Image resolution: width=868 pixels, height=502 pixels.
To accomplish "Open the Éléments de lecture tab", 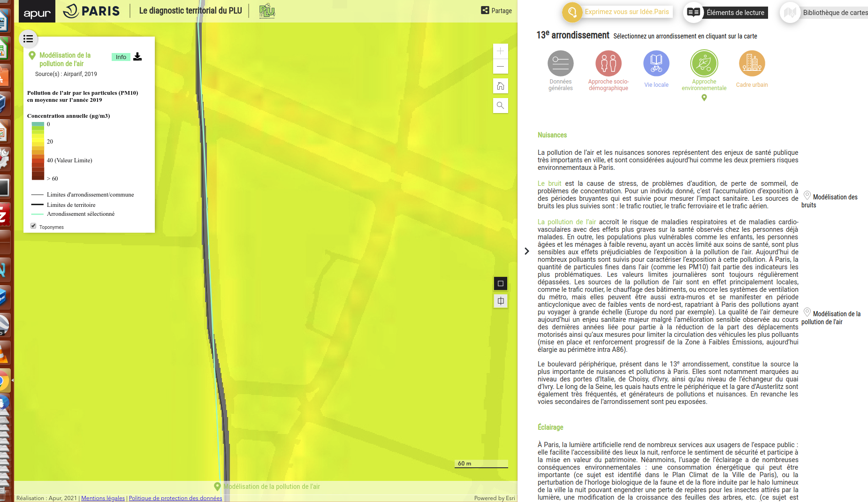I will (727, 12).
